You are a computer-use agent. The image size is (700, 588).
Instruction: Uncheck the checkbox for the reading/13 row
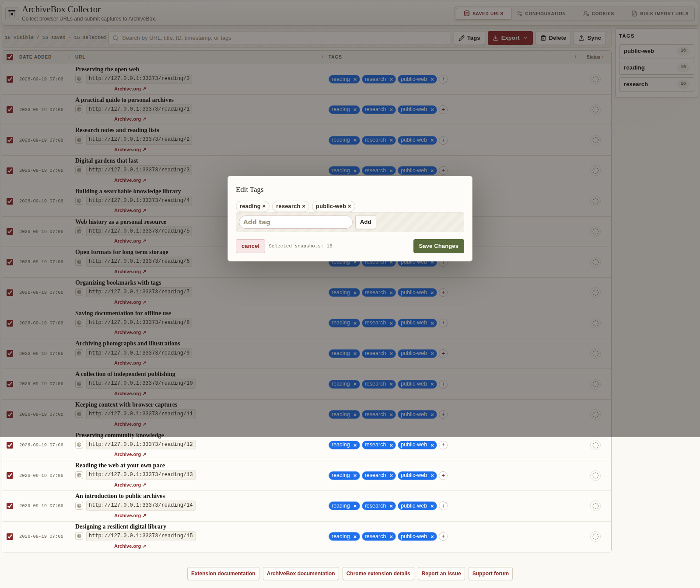click(10, 476)
